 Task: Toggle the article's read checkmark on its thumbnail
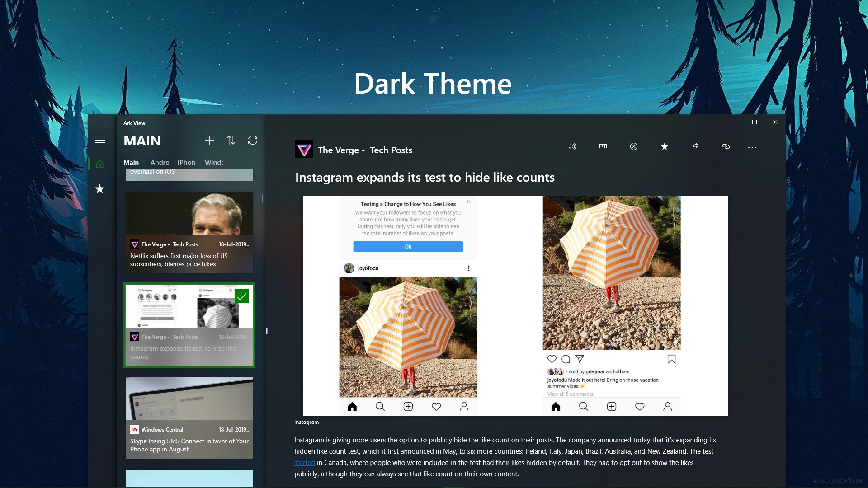coord(242,296)
